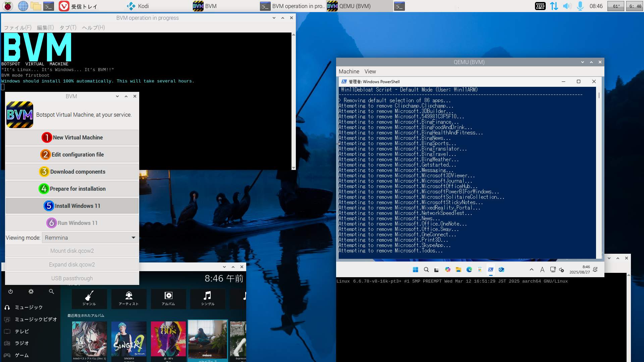
Task: Click Run Windows 11 button
Action: (72, 223)
